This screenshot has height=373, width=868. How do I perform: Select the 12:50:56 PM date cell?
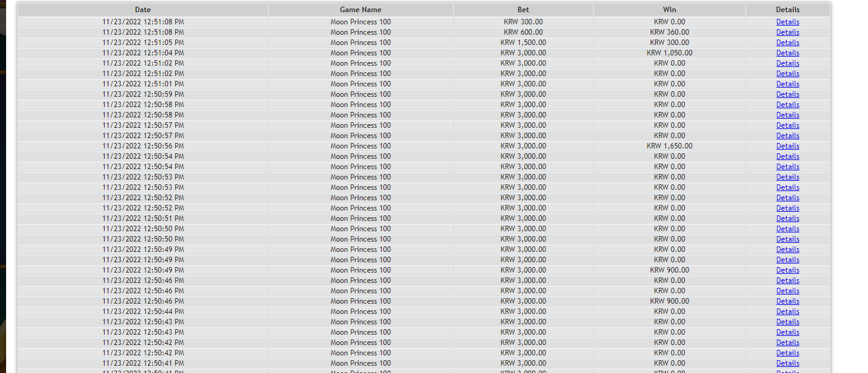143,146
